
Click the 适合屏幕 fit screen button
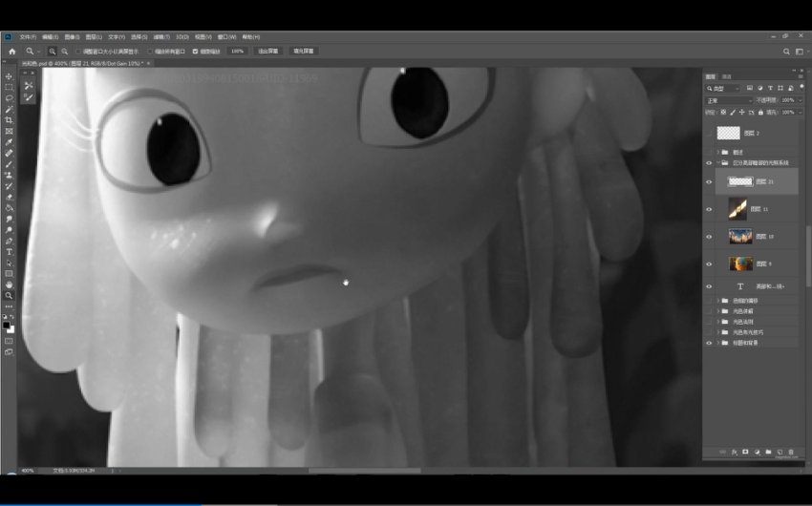tap(268, 52)
